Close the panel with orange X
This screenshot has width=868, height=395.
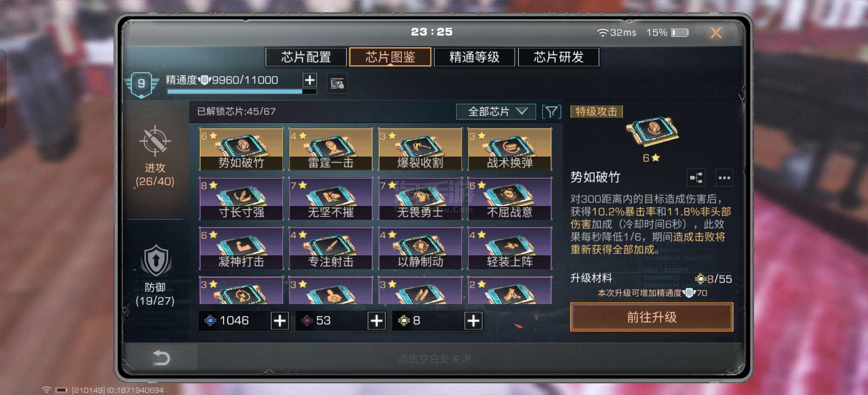(716, 33)
